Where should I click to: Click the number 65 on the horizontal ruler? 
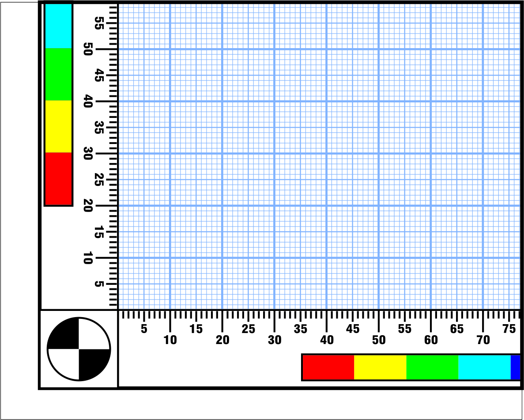coord(457,329)
